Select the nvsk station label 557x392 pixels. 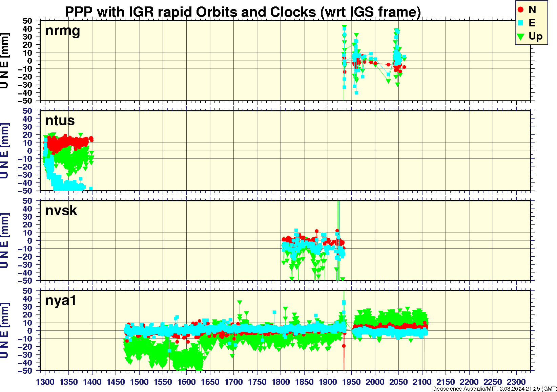[61, 211]
